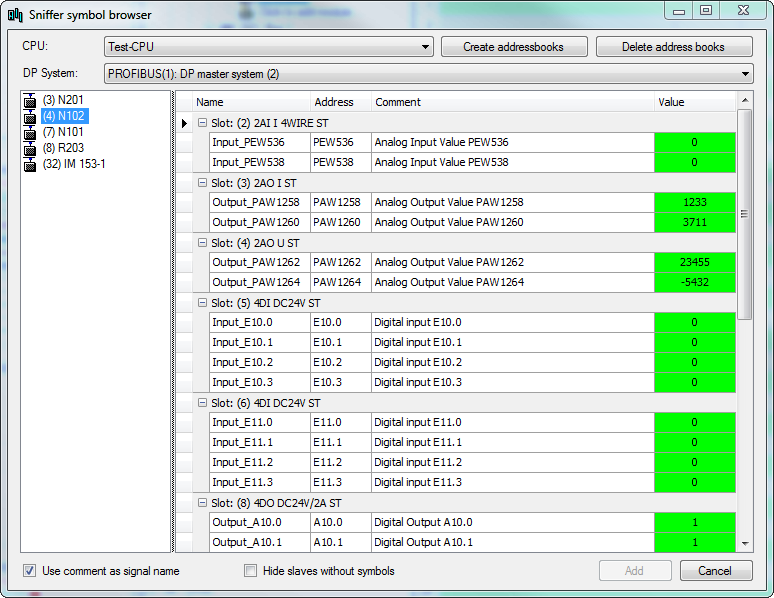Click the Cancel button

[x=716, y=571]
